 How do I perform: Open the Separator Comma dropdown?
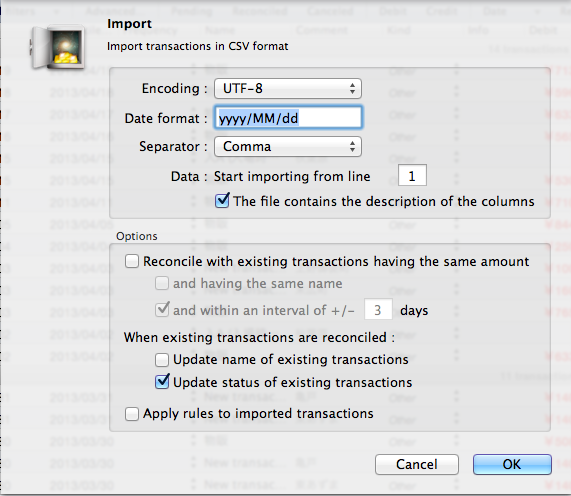click(288, 146)
